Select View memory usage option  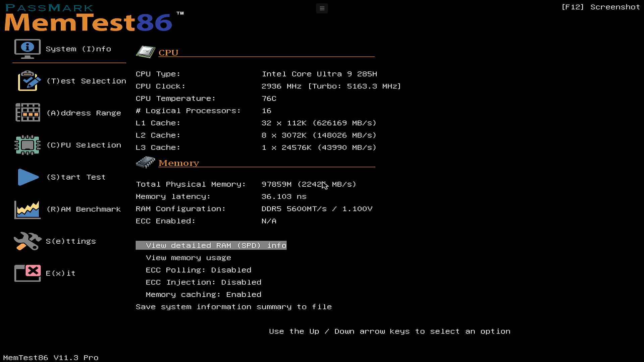[x=188, y=258]
